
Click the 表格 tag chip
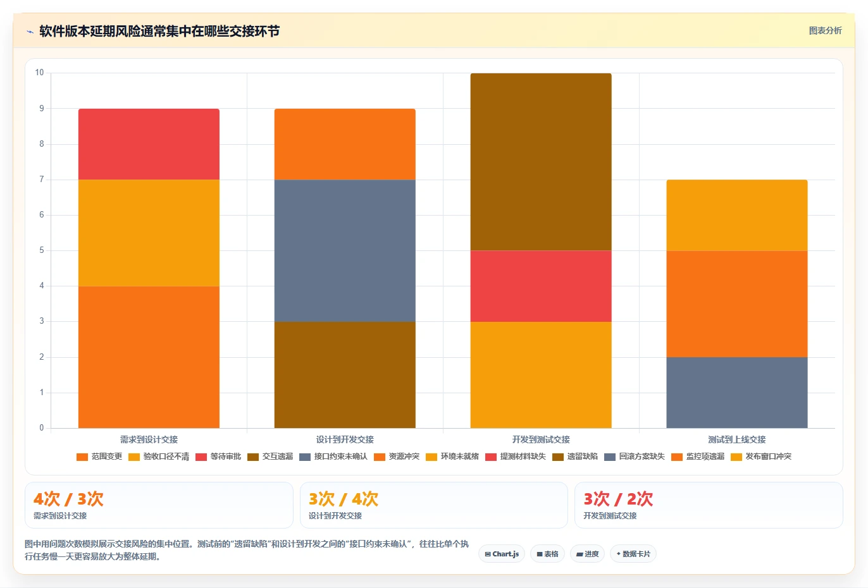tap(547, 554)
